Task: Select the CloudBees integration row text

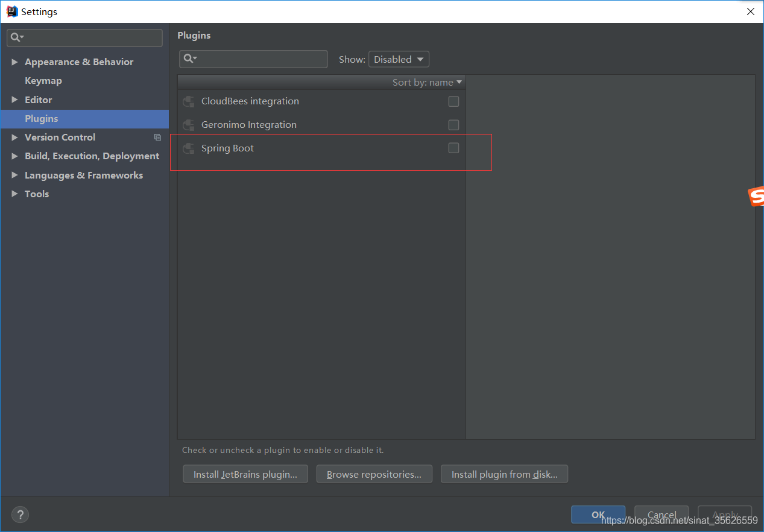Action: pos(250,101)
